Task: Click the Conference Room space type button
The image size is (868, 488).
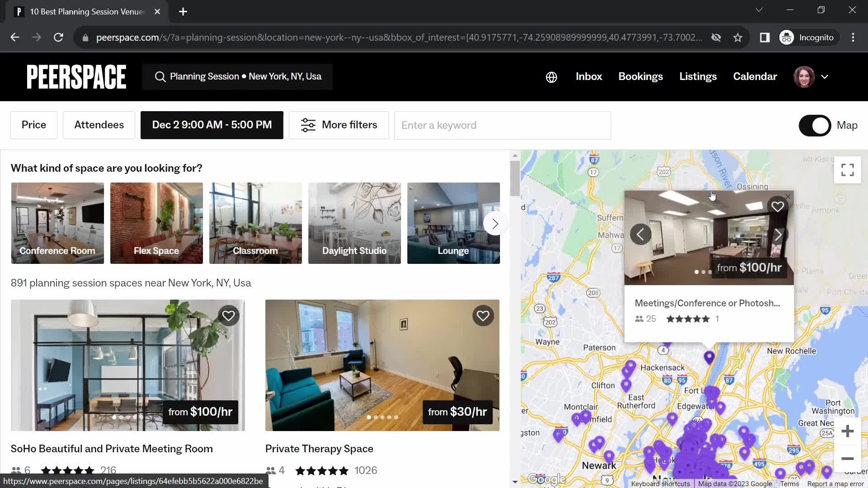Action: (58, 223)
